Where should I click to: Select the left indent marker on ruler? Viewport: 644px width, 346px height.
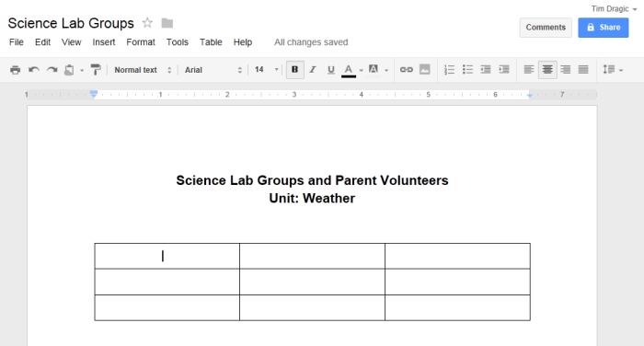point(94,94)
